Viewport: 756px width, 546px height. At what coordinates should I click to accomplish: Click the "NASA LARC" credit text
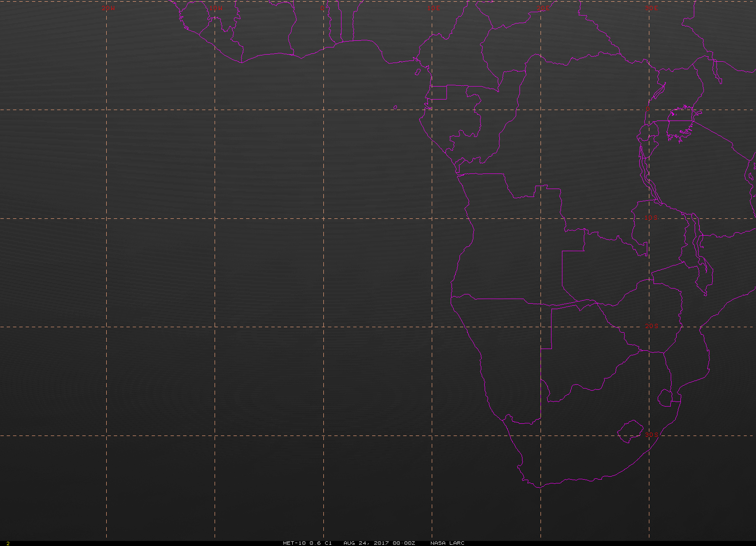coord(447,543)
